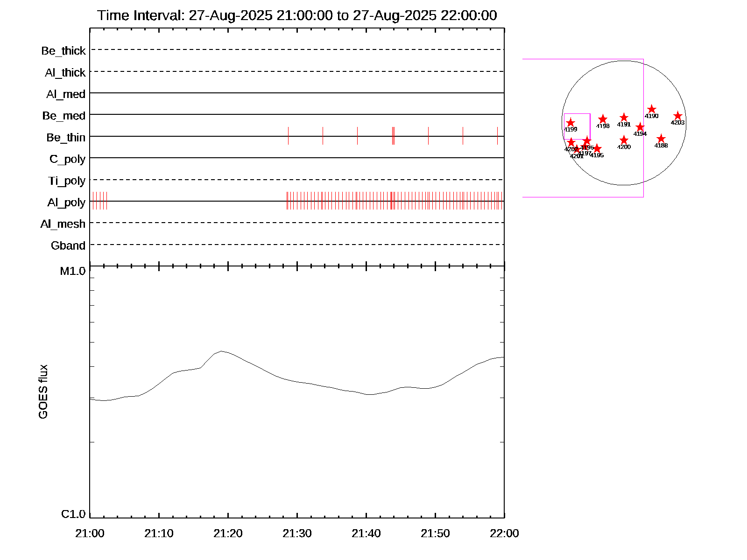This screenshot has width=747, height=560.
Task: Select the star above label 4191
Action: click(624, 118)
